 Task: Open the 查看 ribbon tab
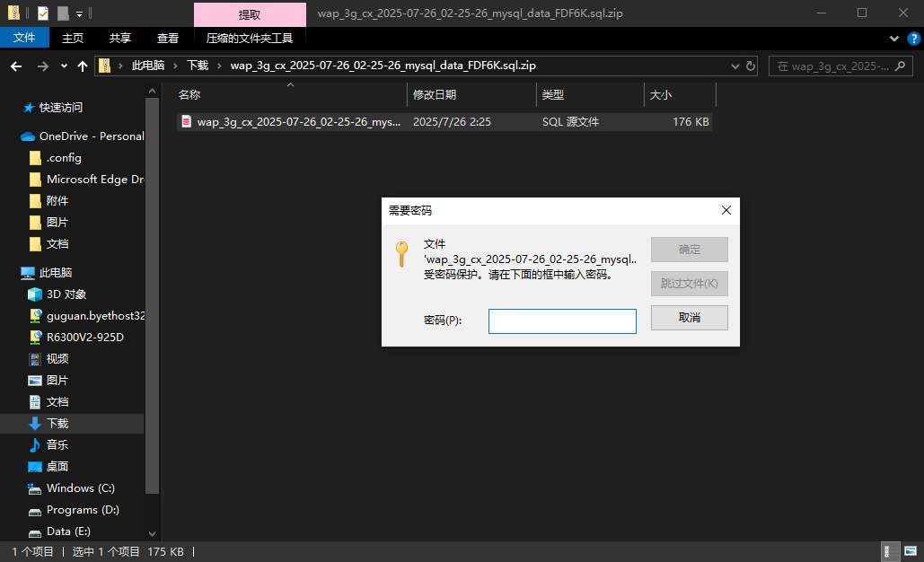pyautogui.click(x=168, y=39)
